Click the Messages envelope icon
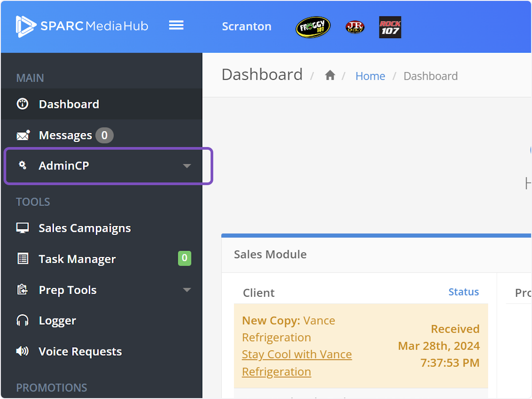The height and width of the screenshot is (399, 532). point(23,135)
